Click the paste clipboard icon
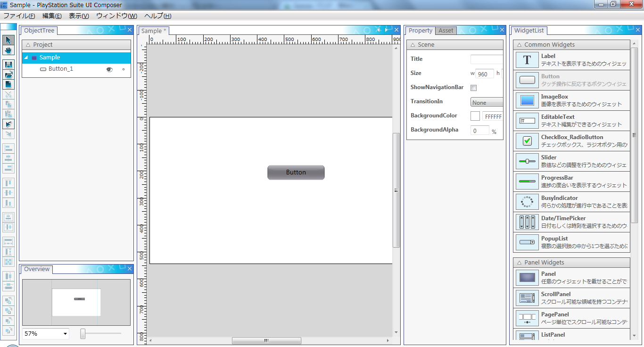 click(8, 114)
